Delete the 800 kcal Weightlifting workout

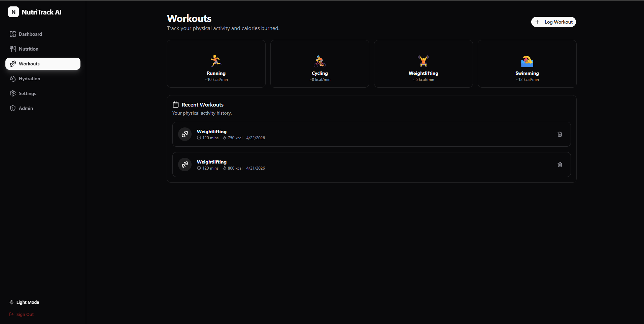point(560,165)
